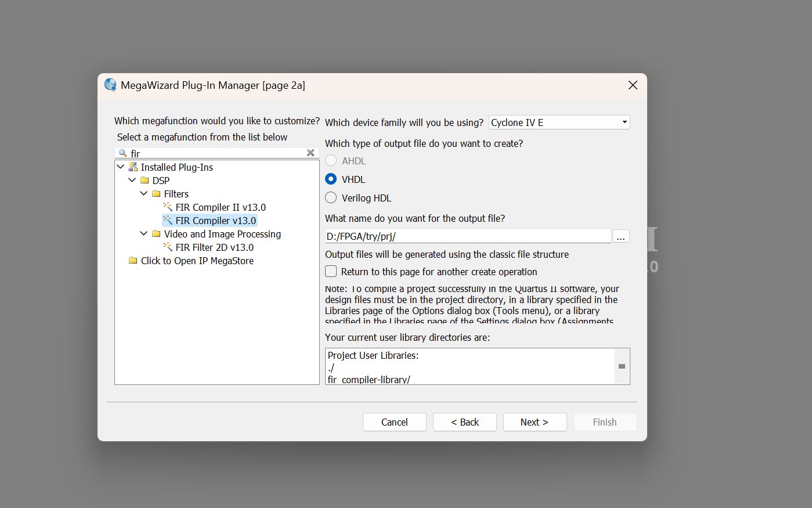Select the Video and Image Processing label
Screen dimensions: 812x508
click(222, 234)
